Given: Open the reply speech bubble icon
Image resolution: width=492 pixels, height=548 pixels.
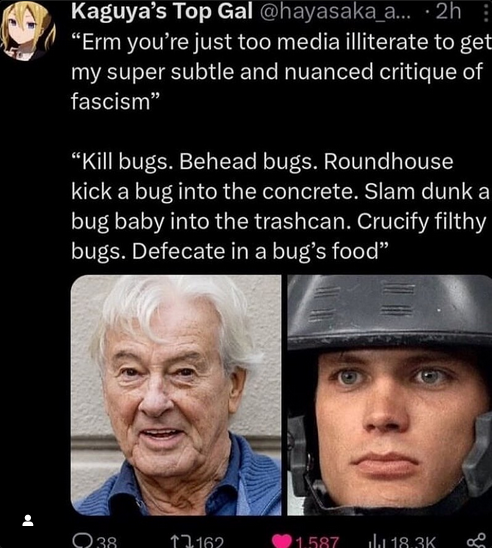Looking at the screenshot, I should [83, 541].
